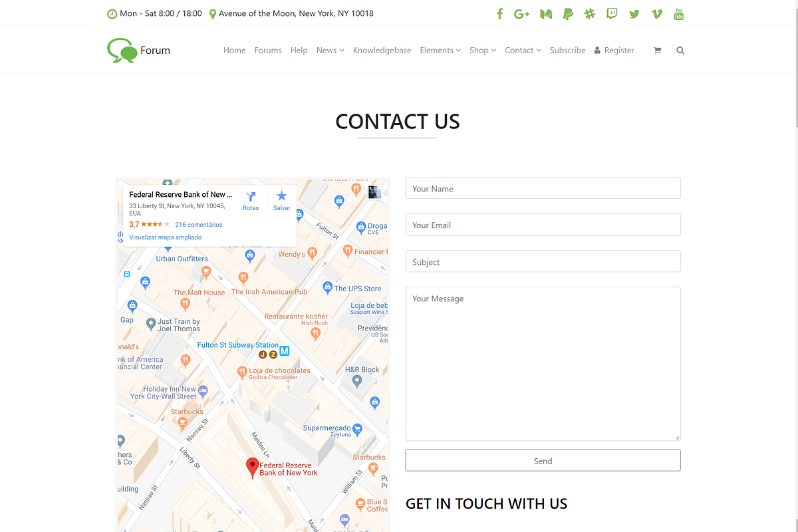Screen dimensions: 798x532
Task: Click The Malt House map marker
Action: 186,304
